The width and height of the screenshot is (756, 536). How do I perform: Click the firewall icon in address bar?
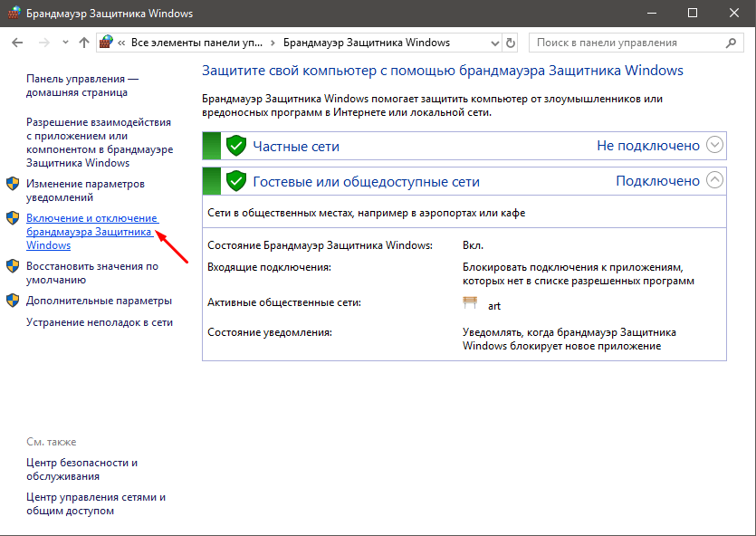106,43
